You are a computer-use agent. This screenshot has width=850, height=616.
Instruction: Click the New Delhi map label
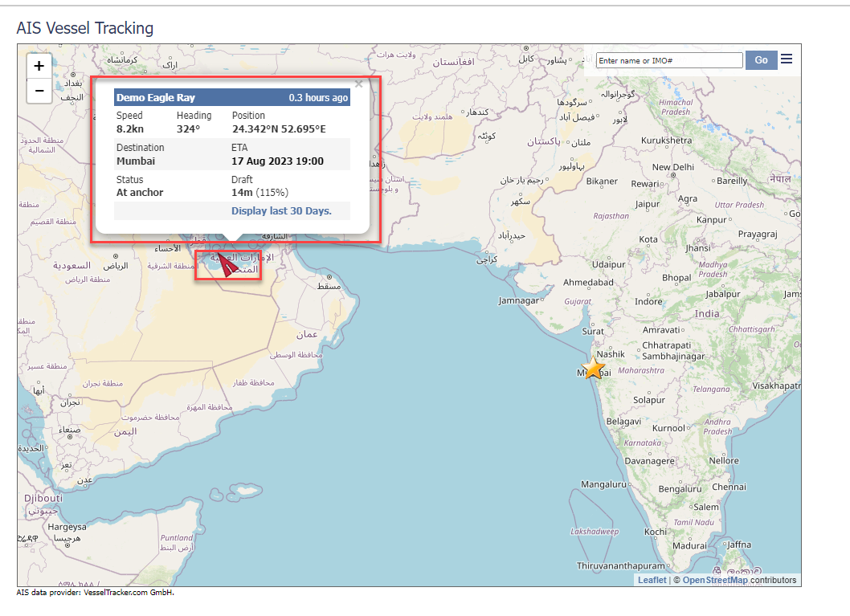[x=672, y=167]
